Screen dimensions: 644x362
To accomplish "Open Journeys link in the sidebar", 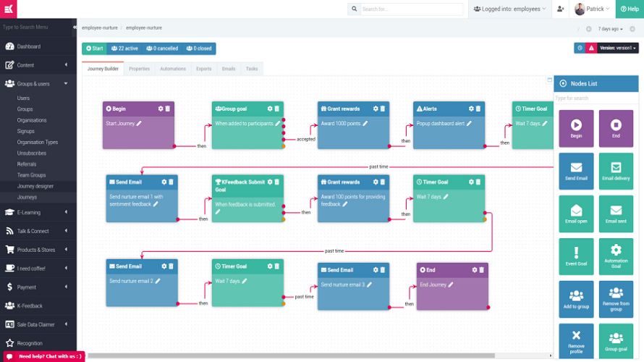I will (x=27, y=197).
